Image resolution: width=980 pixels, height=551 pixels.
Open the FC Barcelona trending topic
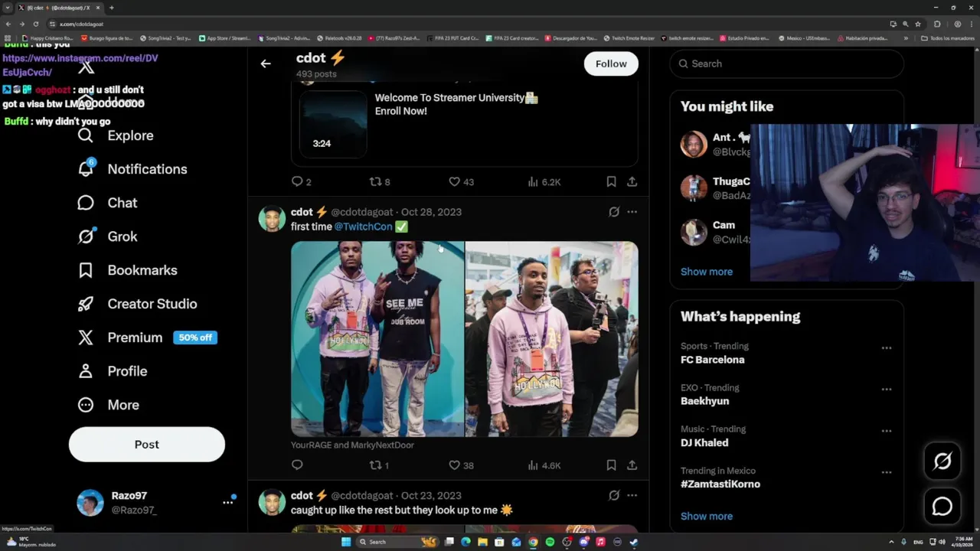coord(712,360)
